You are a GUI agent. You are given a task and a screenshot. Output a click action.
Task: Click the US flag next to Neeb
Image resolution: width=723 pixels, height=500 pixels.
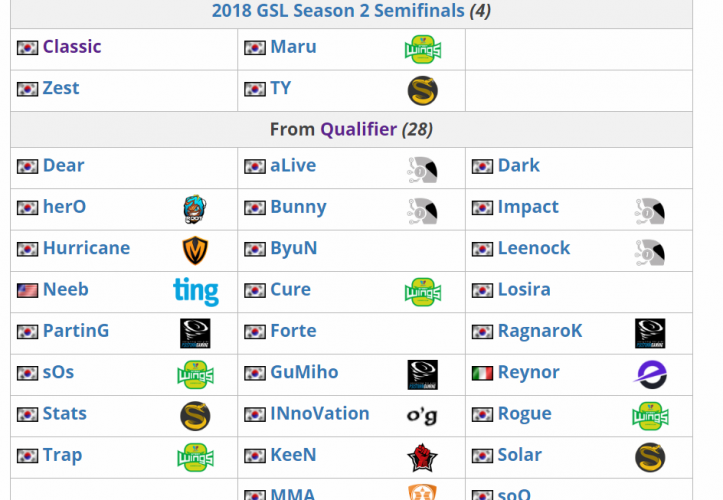pyautogui.click(x=27, y=291)
